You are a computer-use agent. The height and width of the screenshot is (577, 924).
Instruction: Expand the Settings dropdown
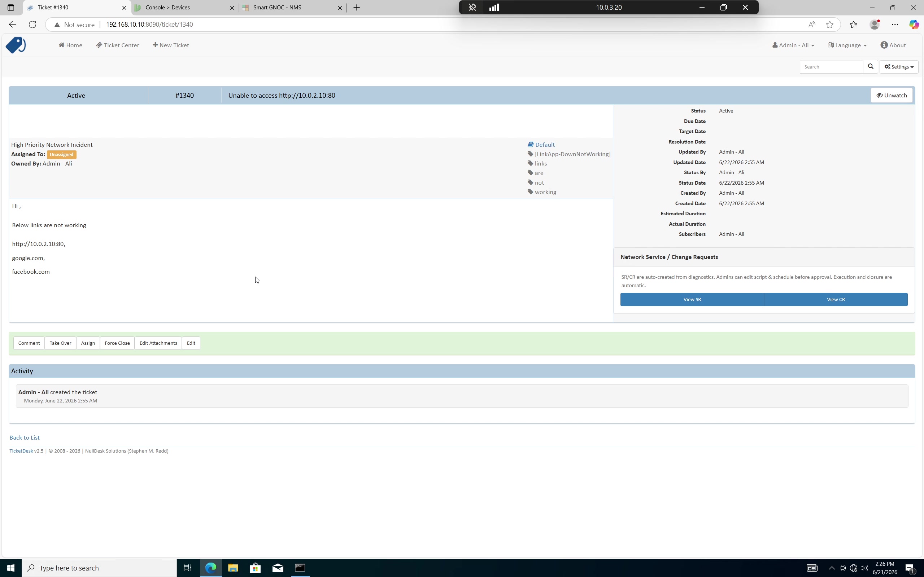point(899,67)
